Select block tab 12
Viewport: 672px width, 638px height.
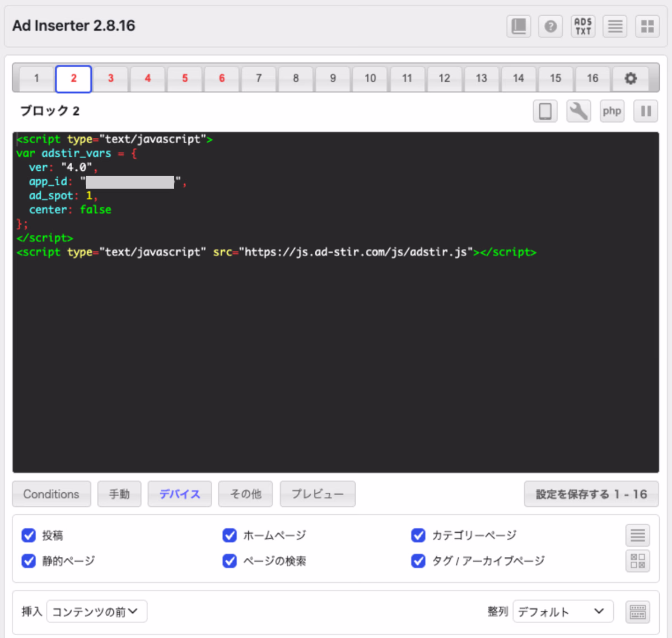click(x=444, y=78)
